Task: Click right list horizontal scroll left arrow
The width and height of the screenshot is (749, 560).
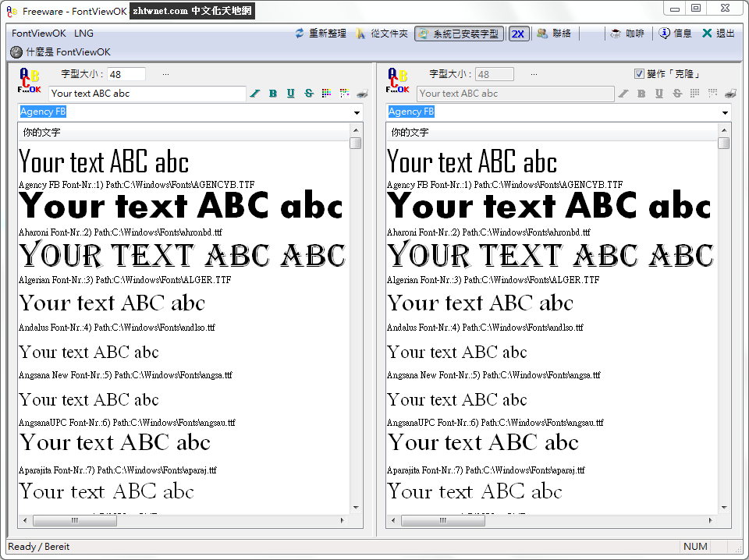Action: click(393, 520)
